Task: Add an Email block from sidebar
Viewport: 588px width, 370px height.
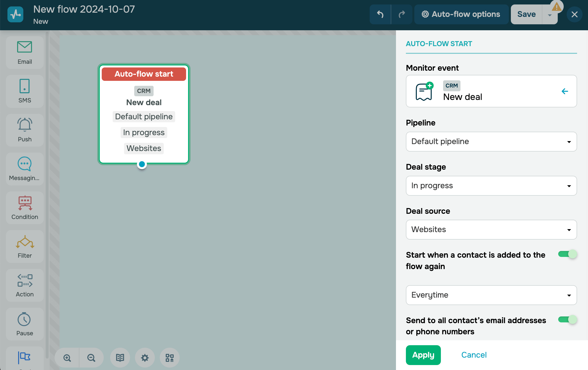Action: (x=25, y=53)
